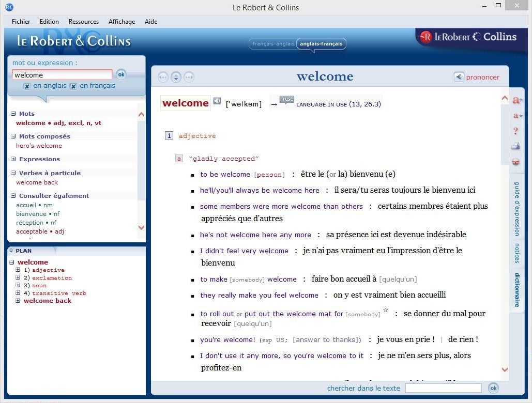This screenshot has width=532, height=403.
Task: Open the guide d'expression side tab
Action: pyautogui.click(x=516, y=209)
